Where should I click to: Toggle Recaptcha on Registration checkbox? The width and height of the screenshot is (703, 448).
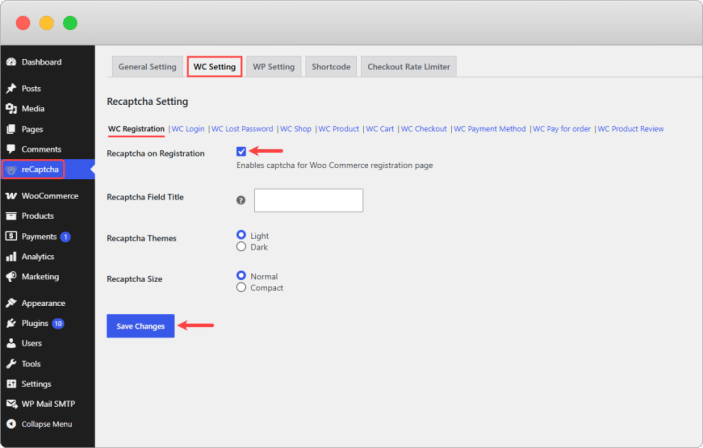point(241,152)
